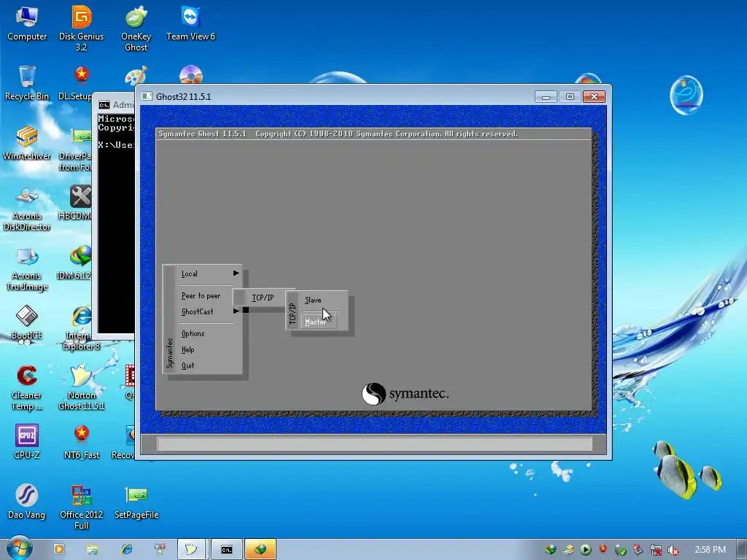Select Acronis DiskDirector desktop icon
Viewport: 747px width, 560px height.
pos(27,208)
